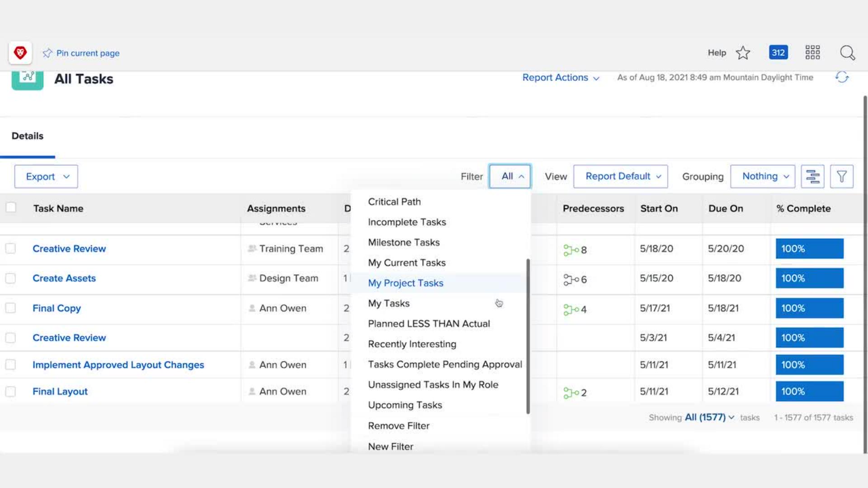Open Implement Approved Layout Changes task link
868x488 pixels.
[x=118, y=365]
